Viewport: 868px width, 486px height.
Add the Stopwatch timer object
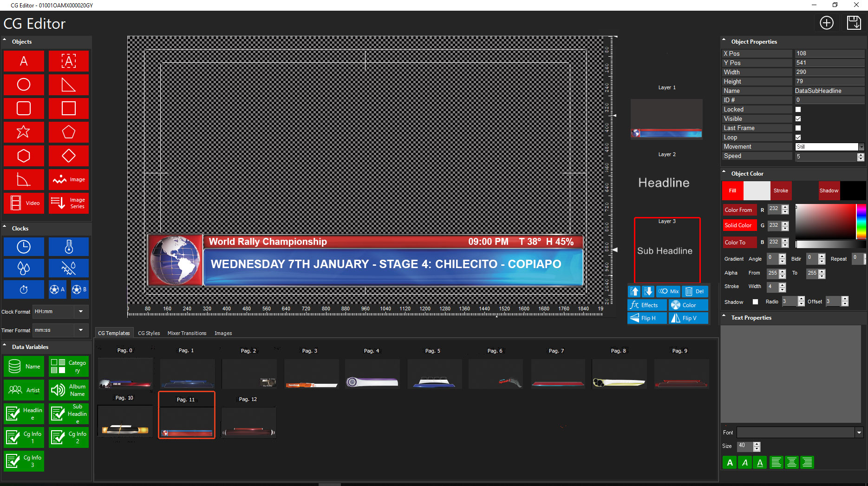tap(24, 289)
